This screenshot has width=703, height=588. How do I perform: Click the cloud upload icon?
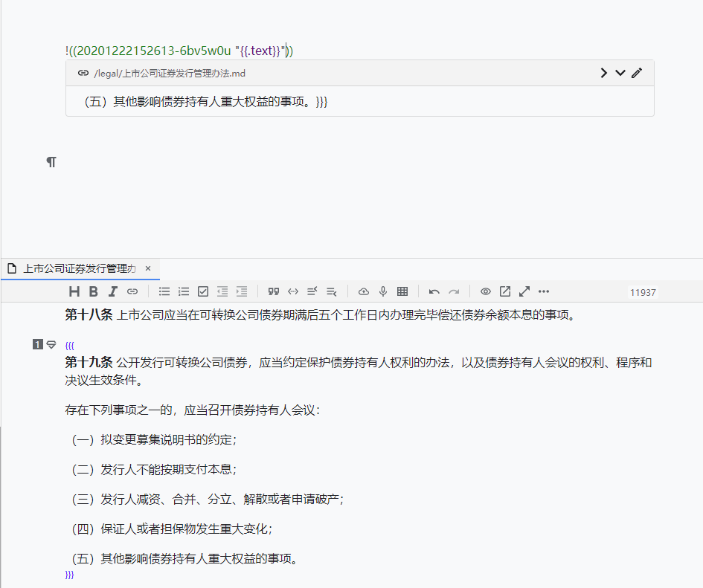tap(364, 291)
